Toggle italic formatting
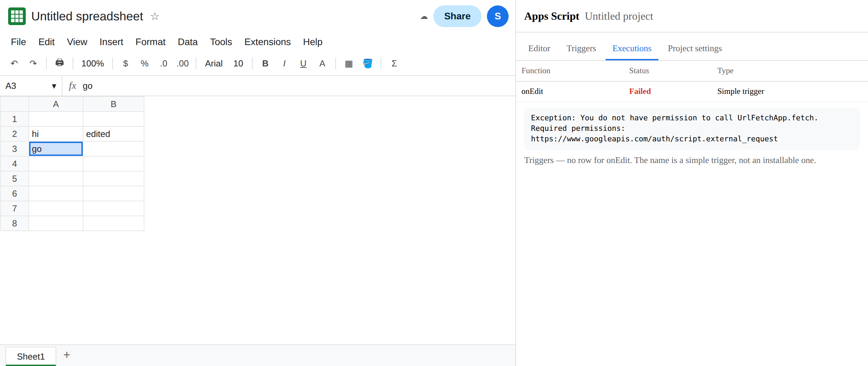The image size is (868, 366). tap(284, 63)
